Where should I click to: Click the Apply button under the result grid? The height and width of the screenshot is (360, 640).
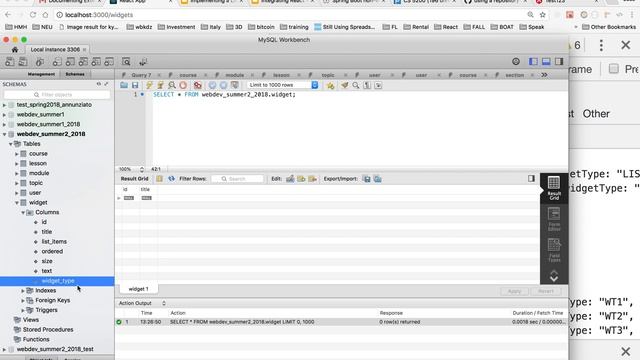tap(514, 291)
